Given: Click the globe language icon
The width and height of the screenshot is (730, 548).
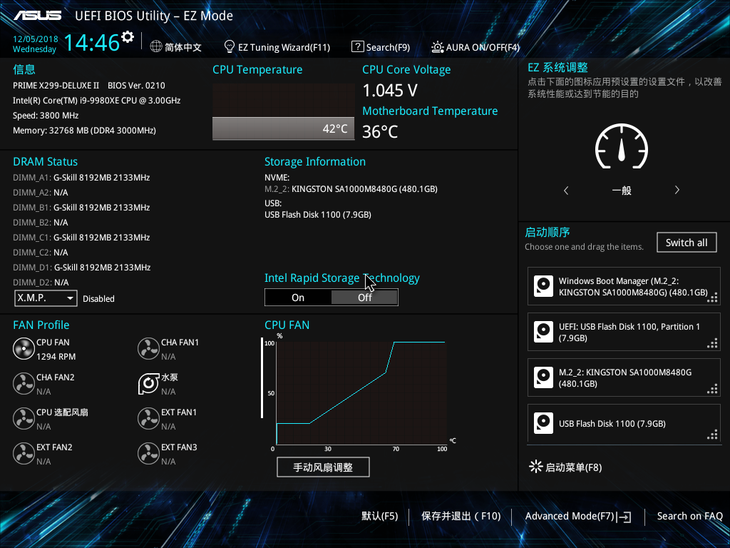Looking at the screenshot, I should click(156, 47).
